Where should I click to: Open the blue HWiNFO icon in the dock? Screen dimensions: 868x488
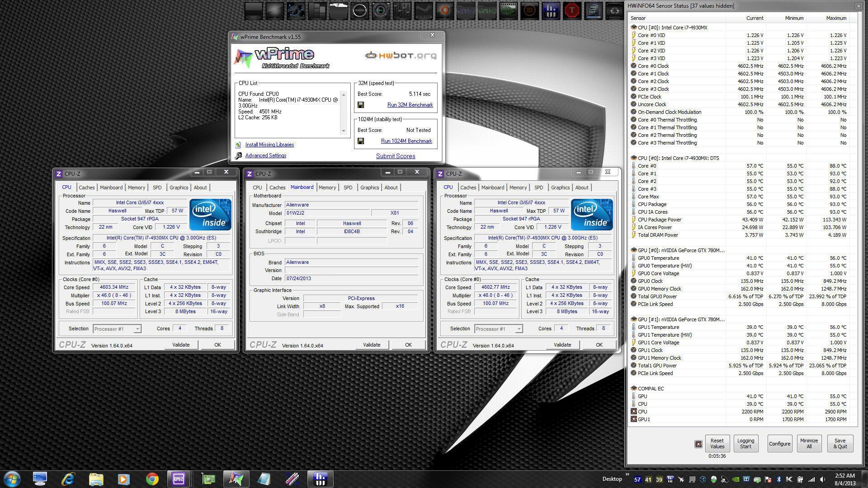click(x=551, y=11)
